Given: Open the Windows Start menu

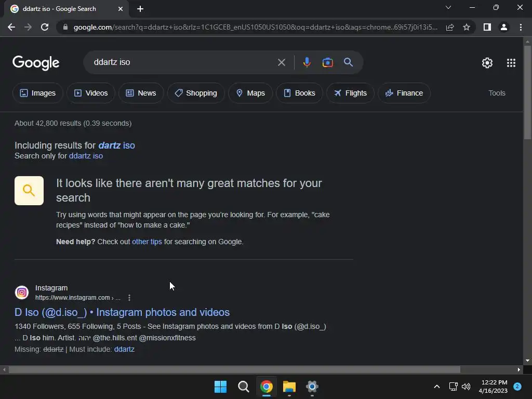Looking at the screenshot, I should 220,387.
